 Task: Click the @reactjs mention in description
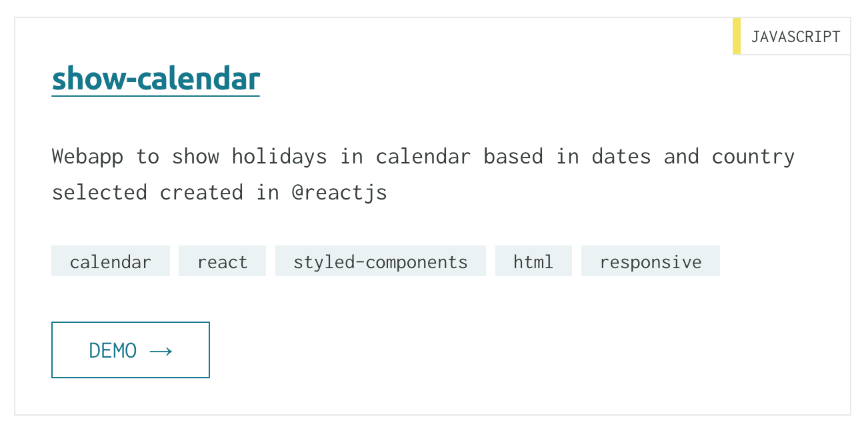point(339,193)
